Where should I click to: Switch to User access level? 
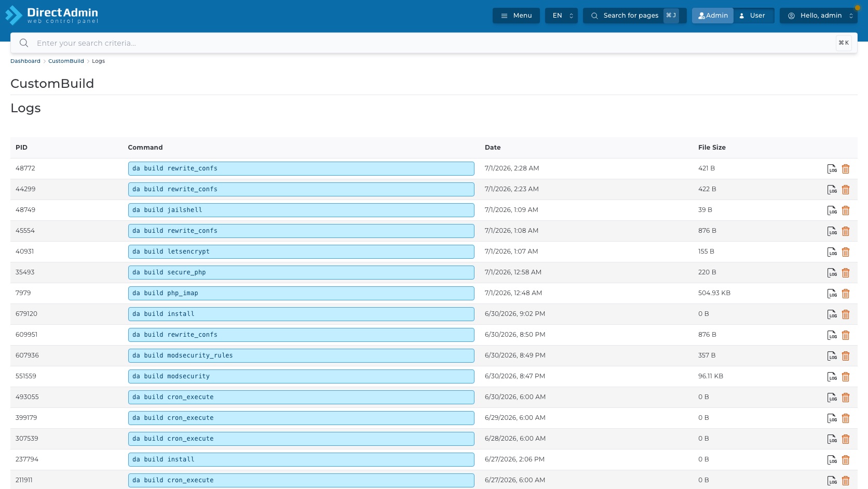753,16
